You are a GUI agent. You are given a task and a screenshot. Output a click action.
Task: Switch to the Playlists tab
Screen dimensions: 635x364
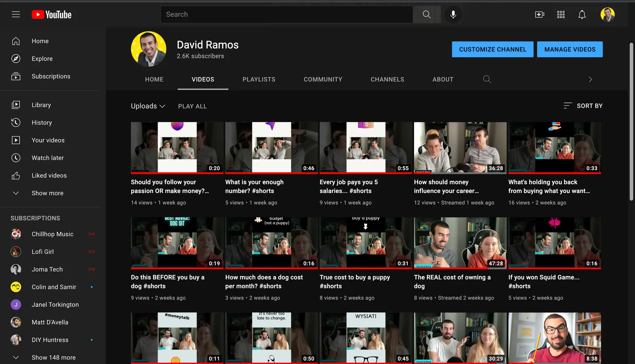click(259, 79)
